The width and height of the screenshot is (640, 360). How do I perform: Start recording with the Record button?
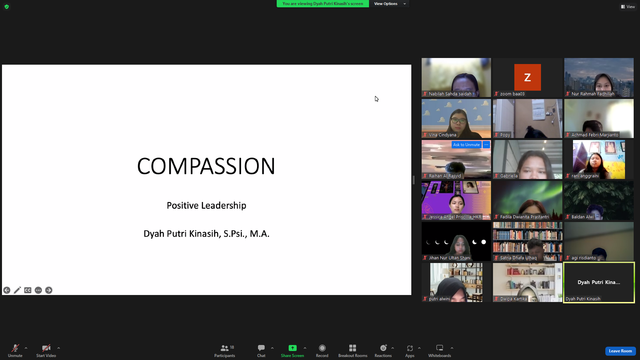(322, 350)
